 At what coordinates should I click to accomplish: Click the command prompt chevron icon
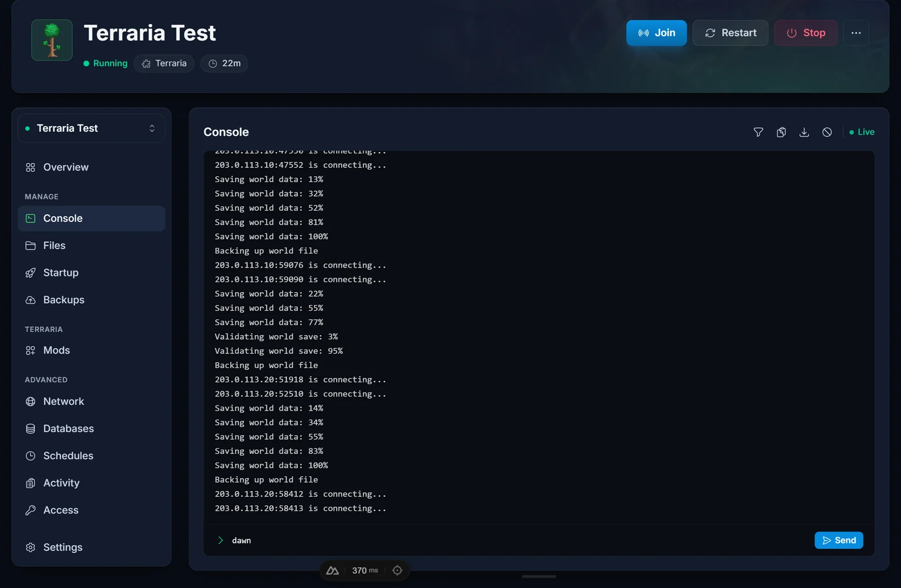[x=220, y=541]
